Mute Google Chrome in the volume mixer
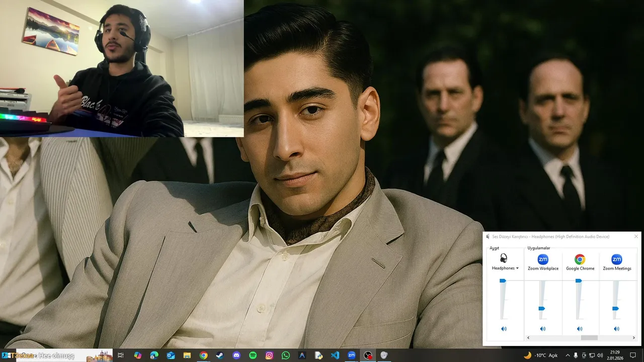This screenshot has width=644, height=362. coord(580,329)
